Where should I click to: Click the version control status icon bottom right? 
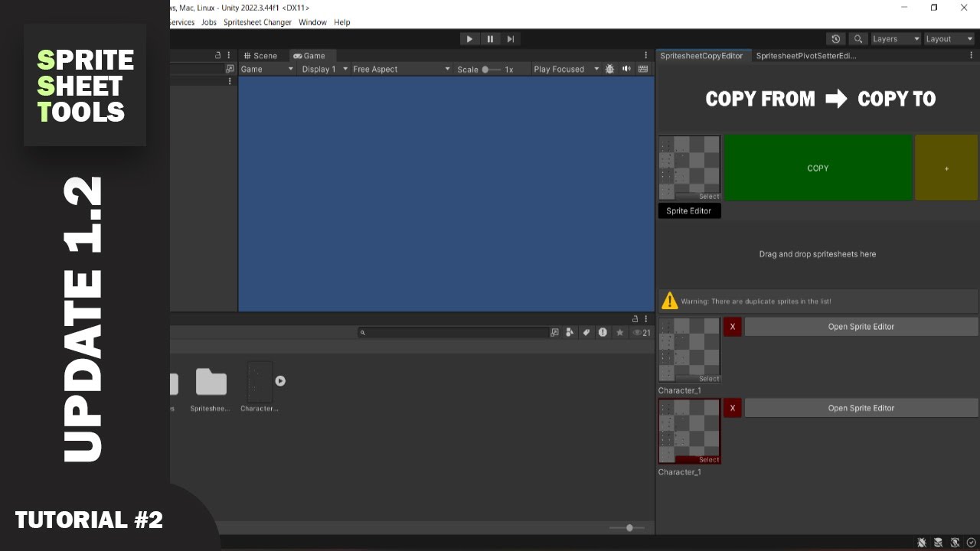[972, 543]
